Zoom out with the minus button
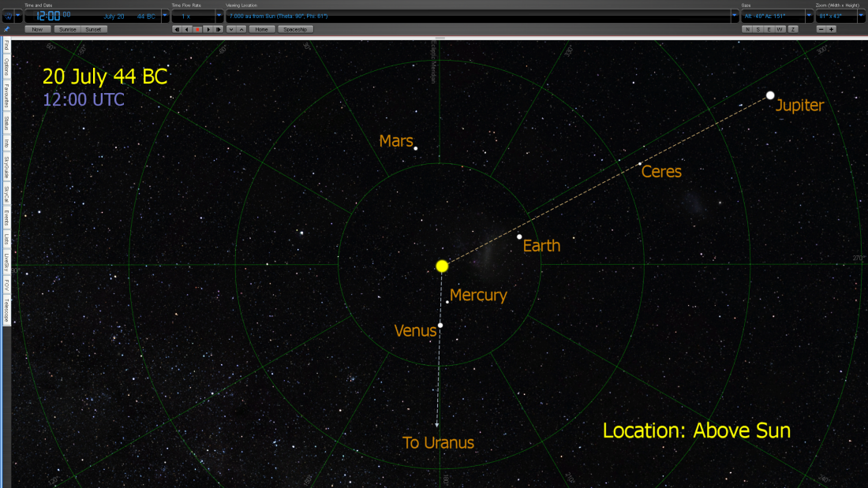This screenshot has height=488, width=868. point(821,29)
